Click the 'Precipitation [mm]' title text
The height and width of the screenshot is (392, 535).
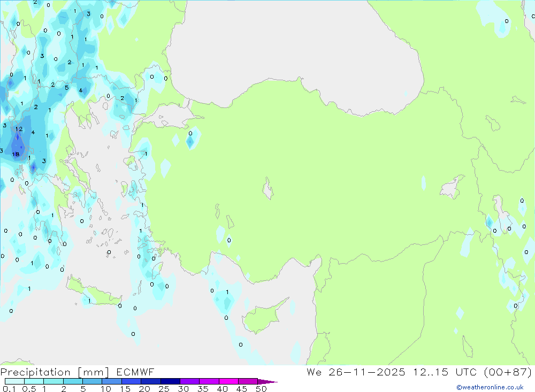pos(55,372)
